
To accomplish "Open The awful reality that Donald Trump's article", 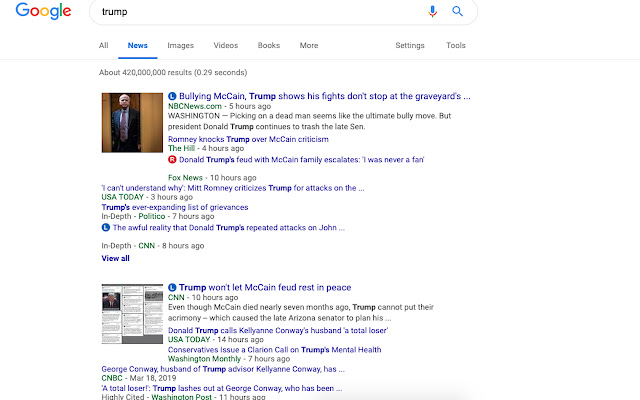I will (x=229, y=227).
